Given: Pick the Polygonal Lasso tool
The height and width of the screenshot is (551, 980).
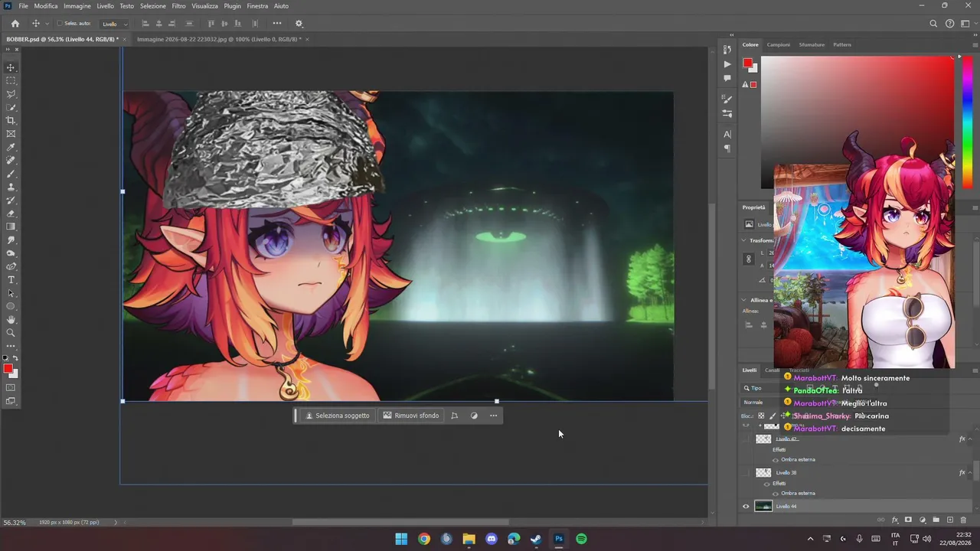Looking at the screenshot, I should pyautogui.click(x=11, y=94).
